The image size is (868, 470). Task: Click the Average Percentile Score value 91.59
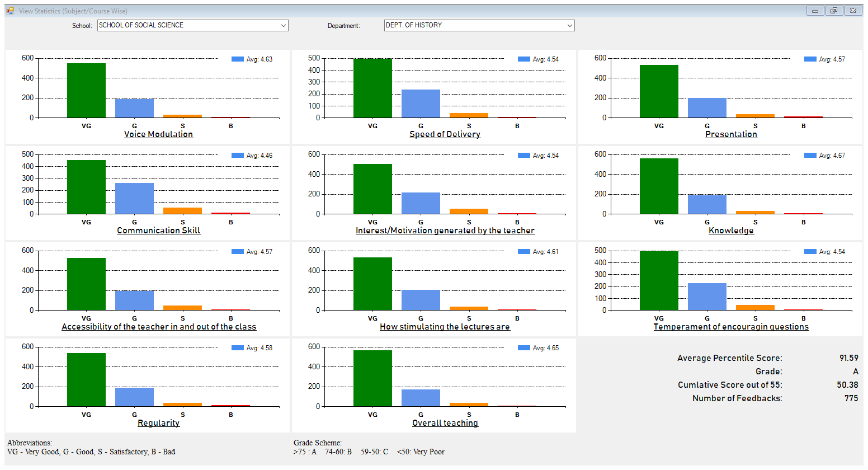[848, 358]
